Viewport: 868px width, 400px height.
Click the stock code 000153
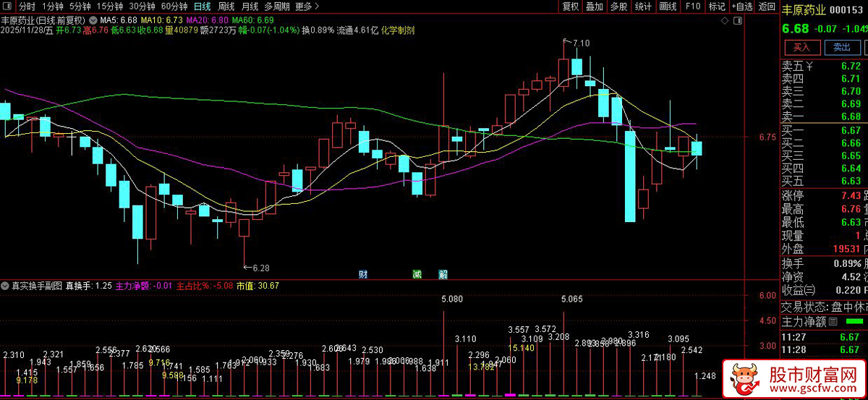pyautogui.click(x=848, y=9)
